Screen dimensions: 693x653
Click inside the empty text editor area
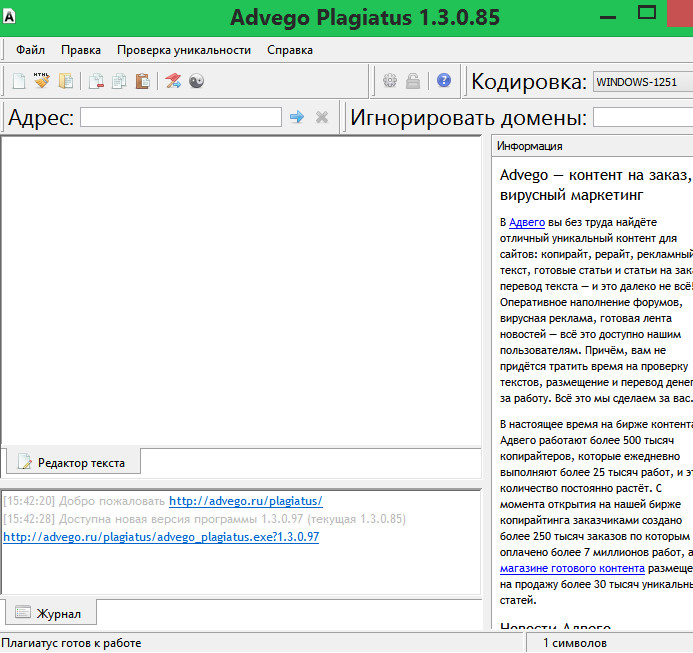click(241, 290)
